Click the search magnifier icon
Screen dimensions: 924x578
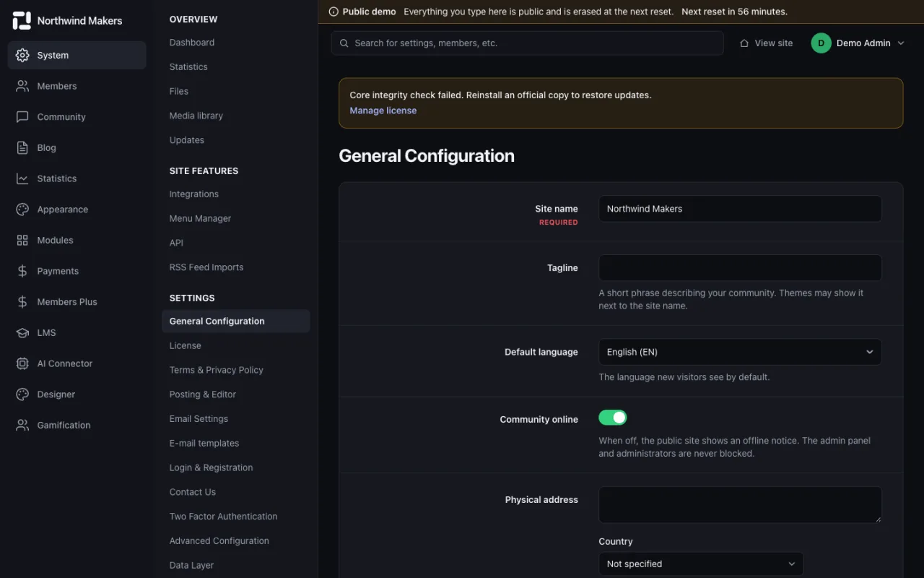(x=344, y=43)
